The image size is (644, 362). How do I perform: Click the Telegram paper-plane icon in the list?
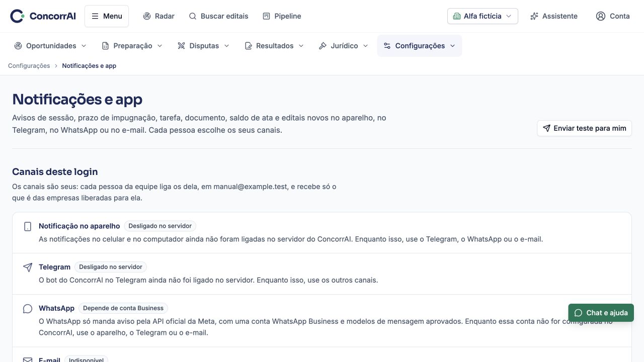(28, 267)
